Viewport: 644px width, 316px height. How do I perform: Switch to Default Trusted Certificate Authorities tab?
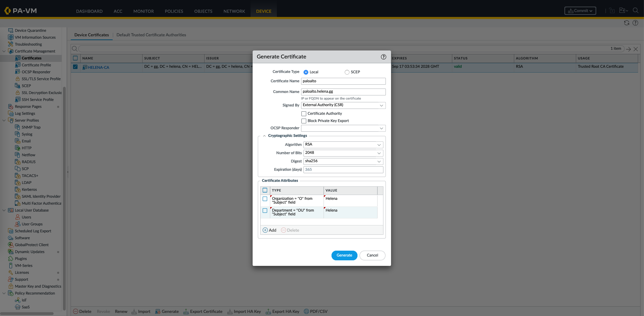[x=151, y=35]
